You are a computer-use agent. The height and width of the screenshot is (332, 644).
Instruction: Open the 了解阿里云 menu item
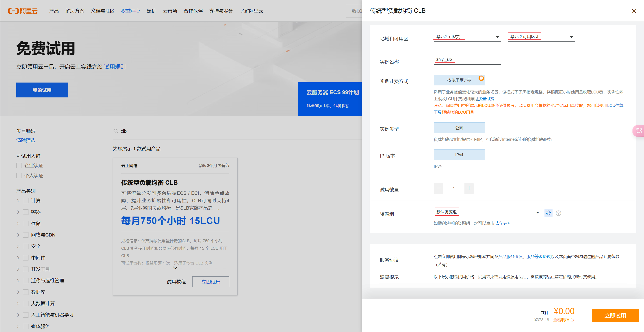251,11
